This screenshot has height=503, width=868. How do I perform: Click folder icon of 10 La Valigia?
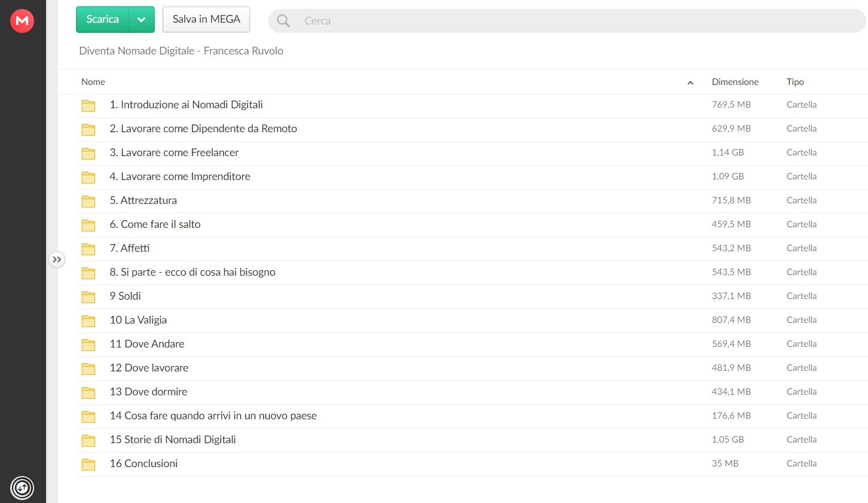[88, 321]
